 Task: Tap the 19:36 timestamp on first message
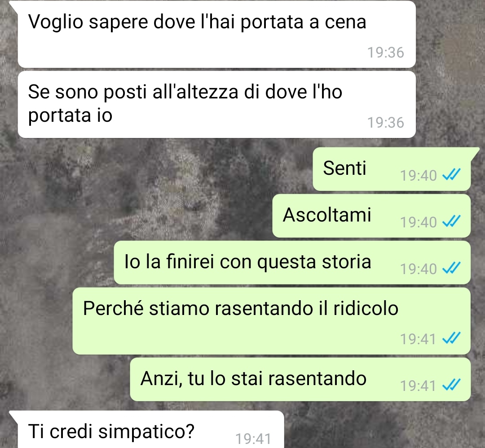pyautogui.click(x=385, y=52)
